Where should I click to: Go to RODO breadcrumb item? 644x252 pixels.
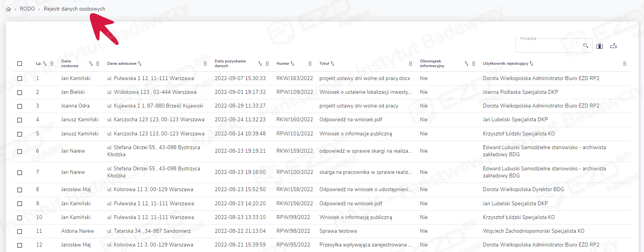click(x=27, y=9)
